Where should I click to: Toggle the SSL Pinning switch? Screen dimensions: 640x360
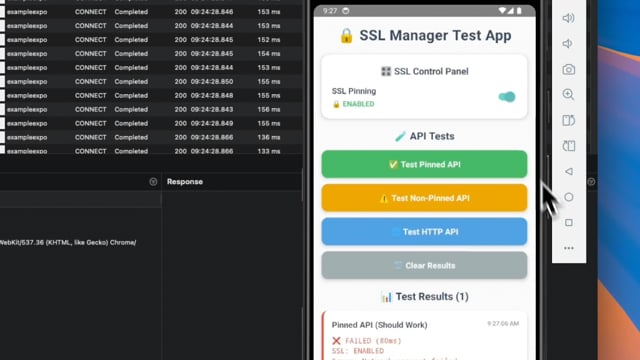click(x=507, y=97)
